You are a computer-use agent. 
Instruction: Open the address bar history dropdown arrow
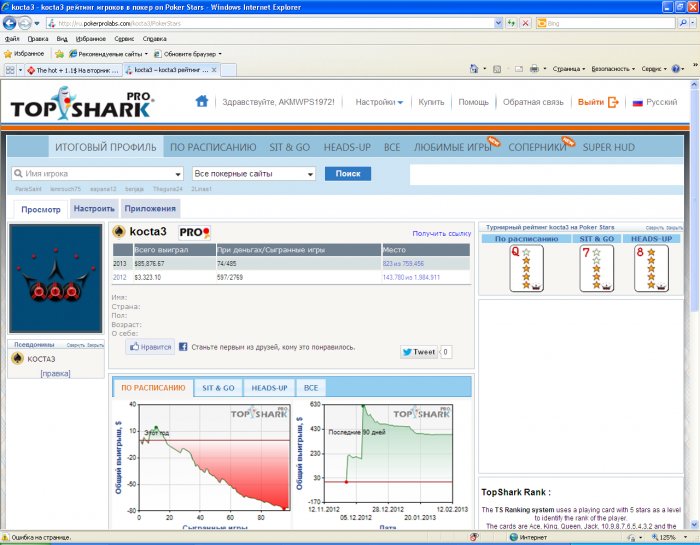tap(498, 23)
